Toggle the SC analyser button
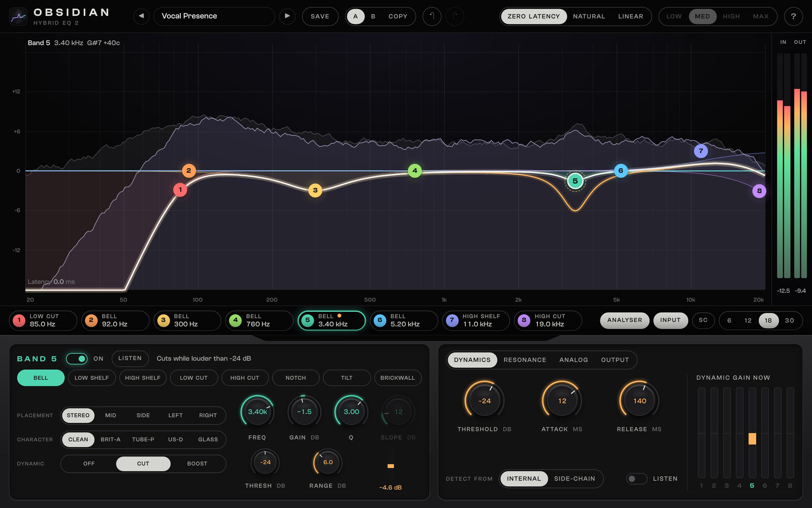812x508 pixels. click(x=703, y=321)
